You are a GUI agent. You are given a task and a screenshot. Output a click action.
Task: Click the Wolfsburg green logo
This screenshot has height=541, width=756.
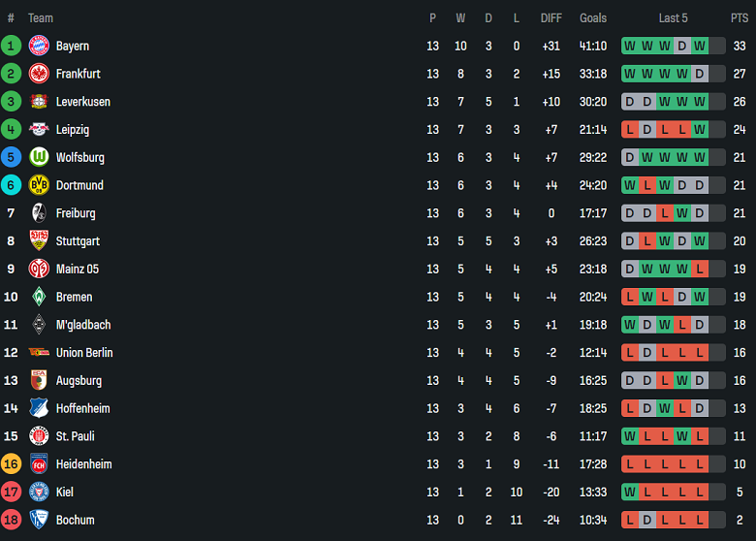click(x=39, y=157)
